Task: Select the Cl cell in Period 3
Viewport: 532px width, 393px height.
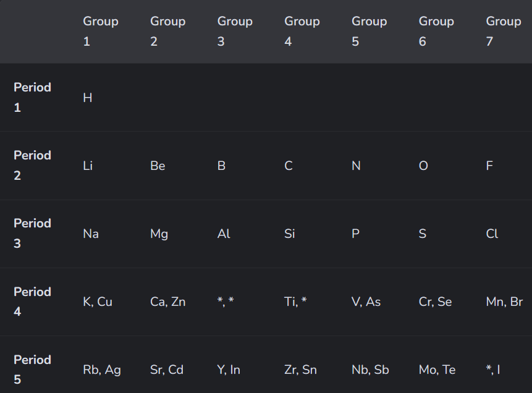Action: click(492, 234)
